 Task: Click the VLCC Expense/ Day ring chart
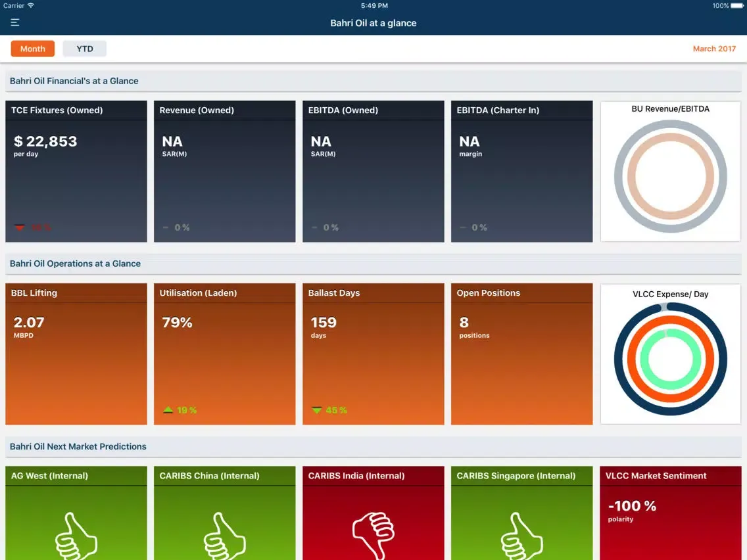coord(670,359)
